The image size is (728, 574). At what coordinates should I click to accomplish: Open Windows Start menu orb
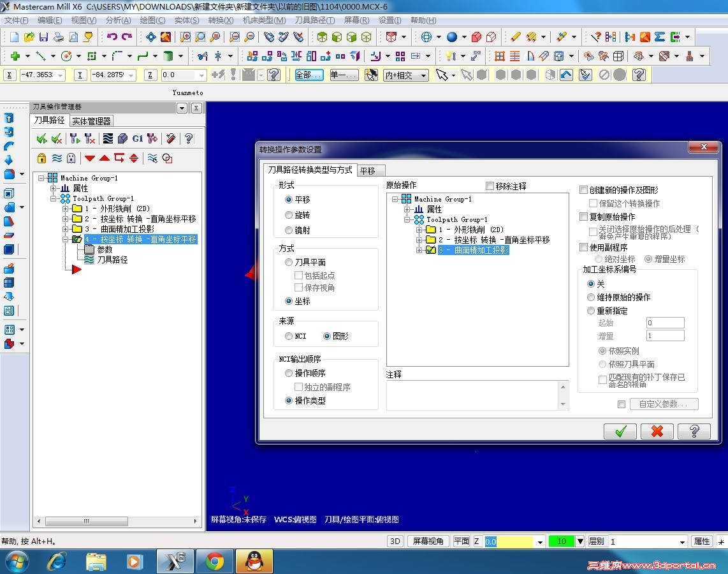tap(17, 561)
